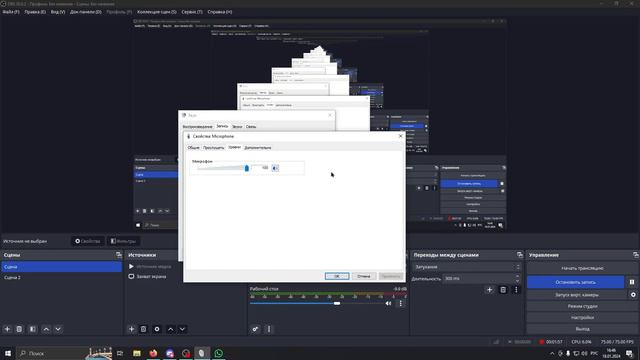Open the Вид menu
Viewport: 640px width, 360px height.
pyautogui.click(x=58, y=12)
